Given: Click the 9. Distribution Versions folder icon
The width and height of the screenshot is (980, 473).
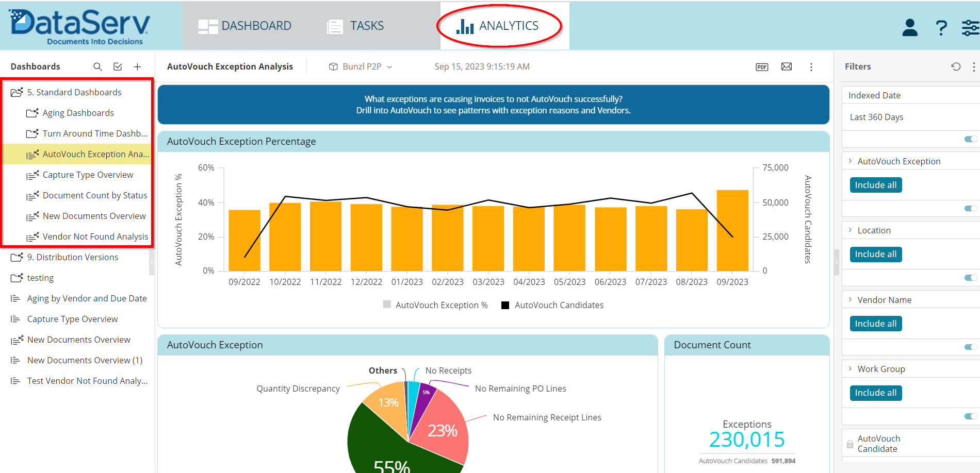Looking at the screenshot, I should 17,257.
